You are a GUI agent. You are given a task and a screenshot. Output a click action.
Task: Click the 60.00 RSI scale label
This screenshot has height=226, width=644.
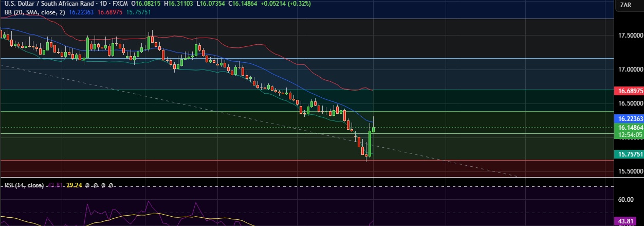(x=627, y=200)
